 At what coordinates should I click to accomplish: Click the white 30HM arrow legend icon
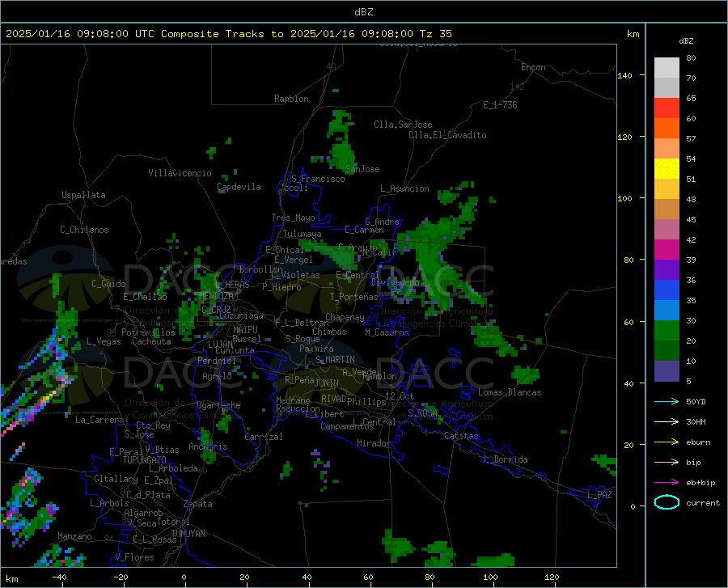667,422
